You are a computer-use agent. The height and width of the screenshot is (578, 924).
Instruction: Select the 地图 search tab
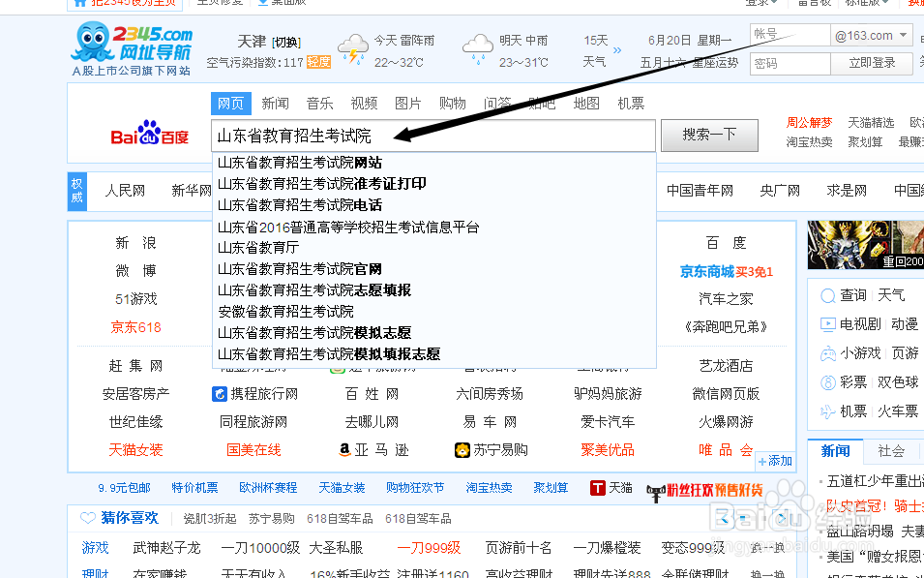586,104
